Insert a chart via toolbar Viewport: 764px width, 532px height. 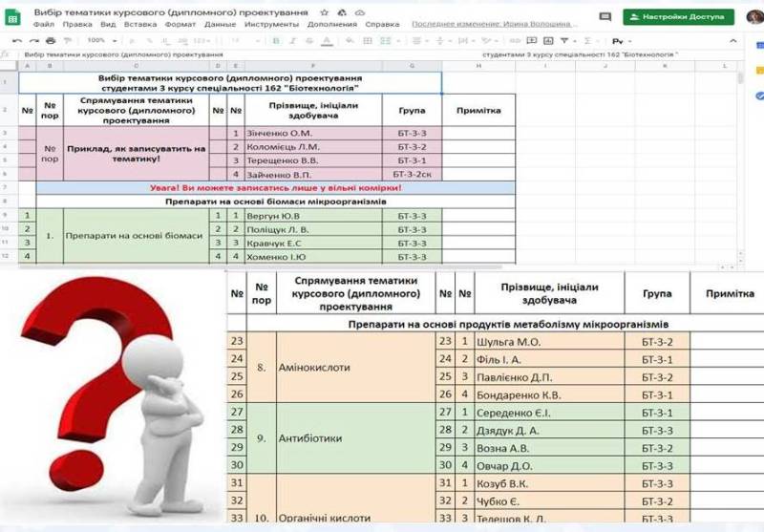tap(548, 41)
